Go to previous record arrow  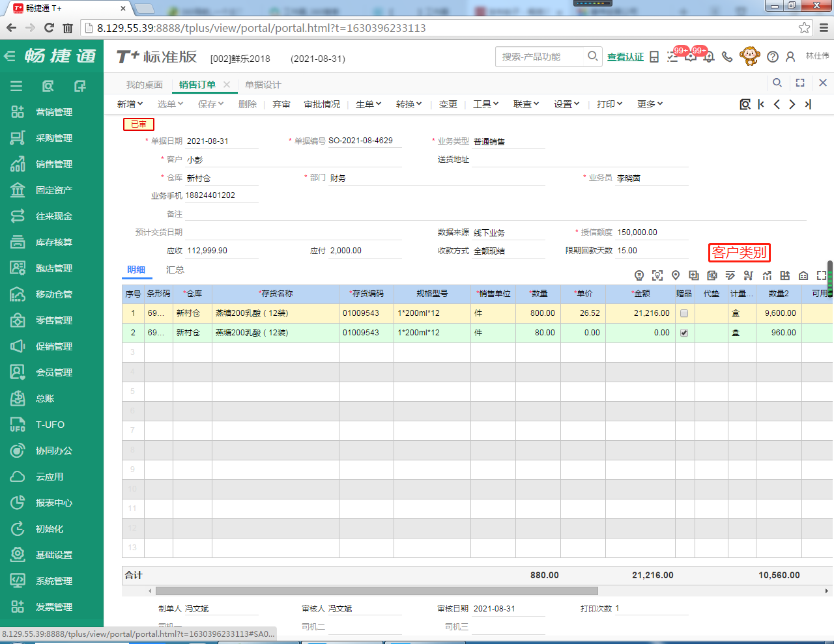pyautogui.click(x=777, y=104)
